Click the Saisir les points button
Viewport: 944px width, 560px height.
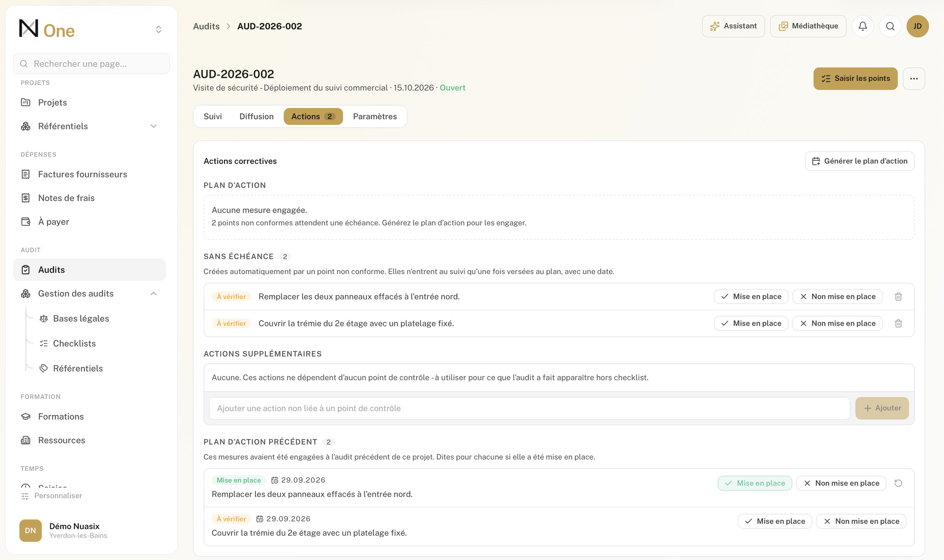[855, 79]
